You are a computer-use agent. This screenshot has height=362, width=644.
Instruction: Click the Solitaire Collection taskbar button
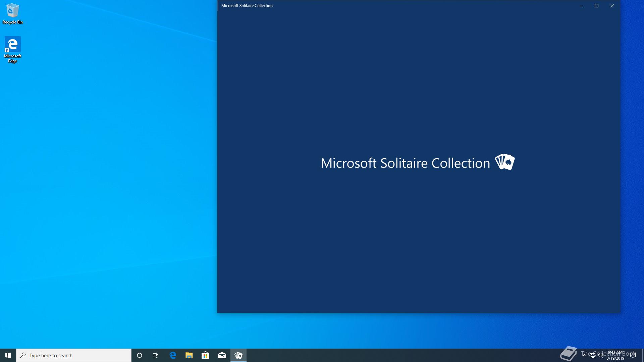[238, 355]
